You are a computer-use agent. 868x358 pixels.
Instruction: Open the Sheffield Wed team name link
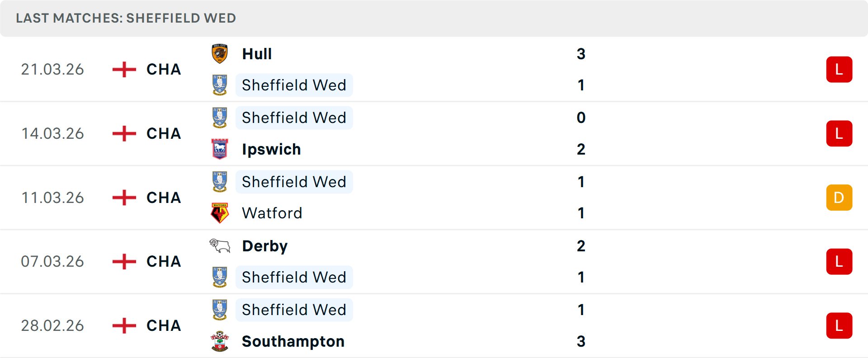pyautogui.click(x=294, y=85)
